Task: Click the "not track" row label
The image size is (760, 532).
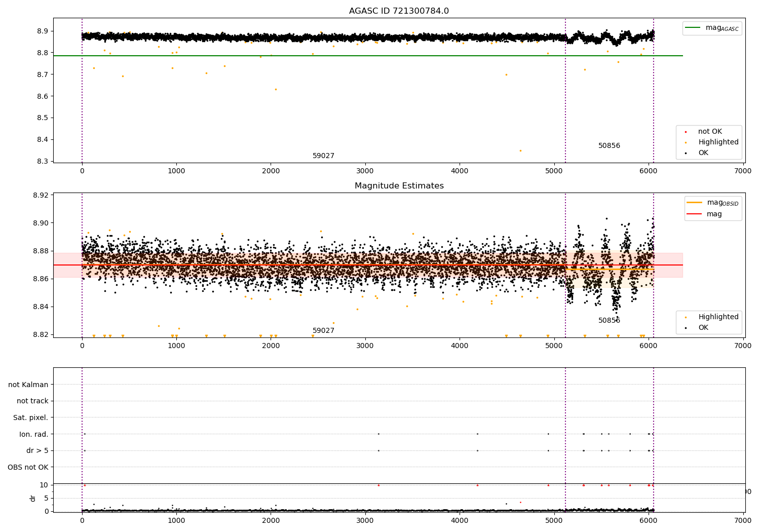Action: 32,401
